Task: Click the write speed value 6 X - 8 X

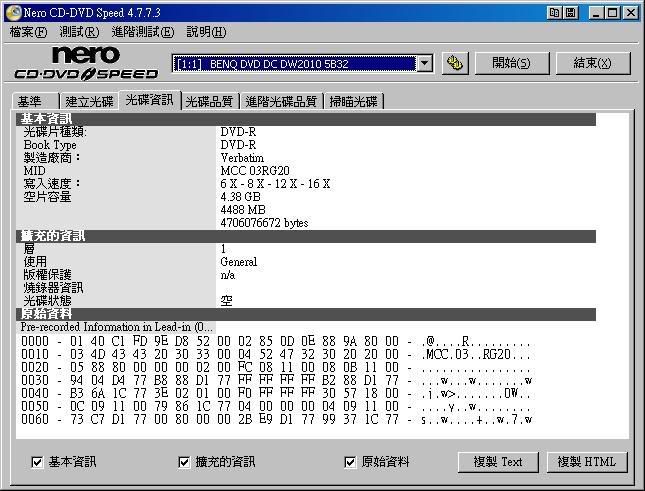Action: point(275,184)
